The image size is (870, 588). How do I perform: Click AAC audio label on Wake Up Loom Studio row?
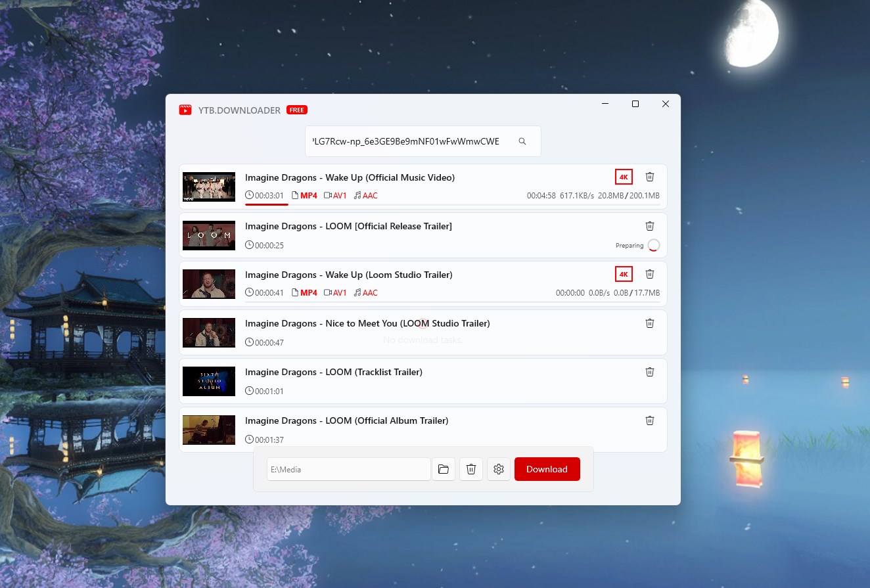click(370, 293)
